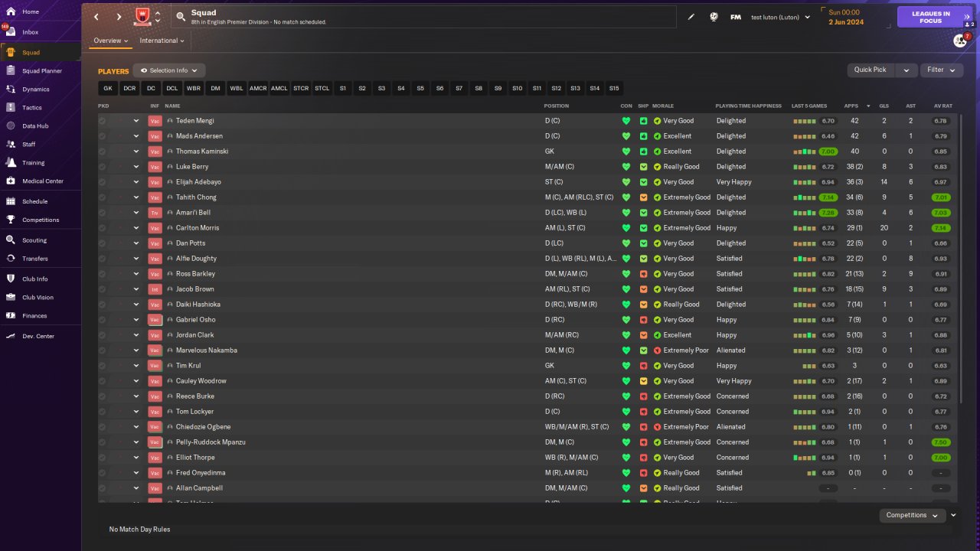Open the world globe icon
The height and width of the screenshot is (551, 980).
pos(714,17)
